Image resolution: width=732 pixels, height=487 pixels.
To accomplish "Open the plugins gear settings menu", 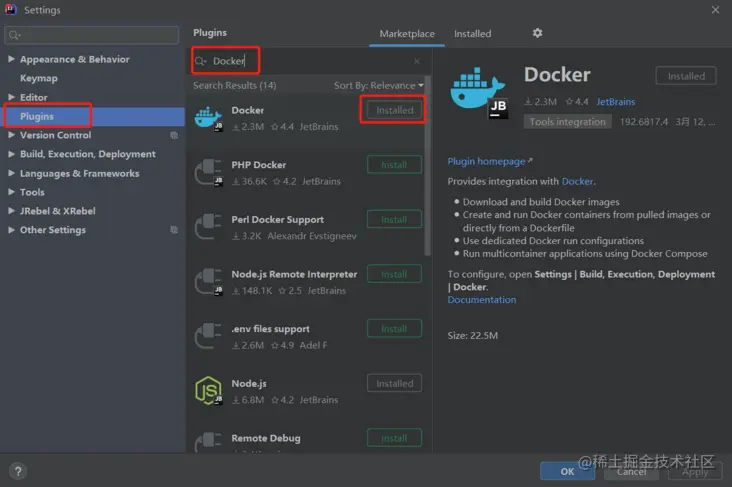I will (x=537, y=33).
